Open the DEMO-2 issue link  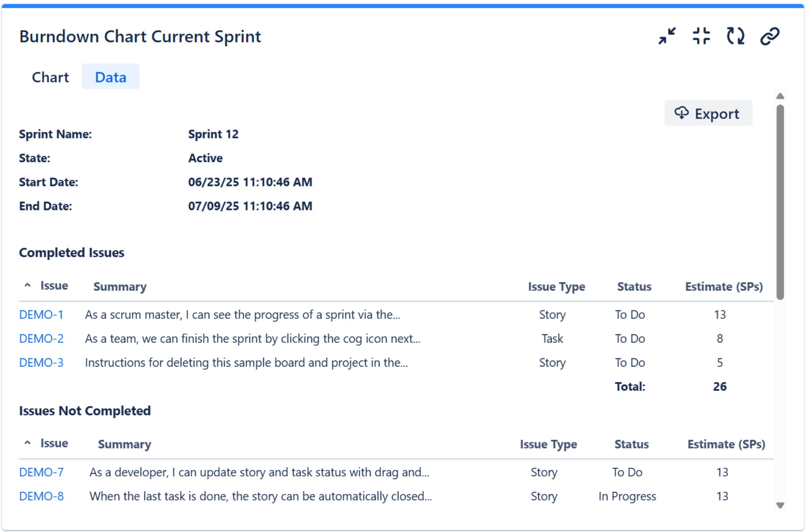[41, 339]
